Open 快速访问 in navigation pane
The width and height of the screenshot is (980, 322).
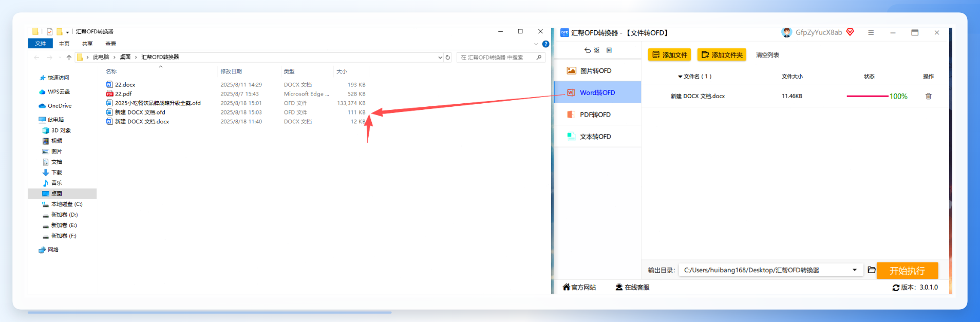coord(58,78)
